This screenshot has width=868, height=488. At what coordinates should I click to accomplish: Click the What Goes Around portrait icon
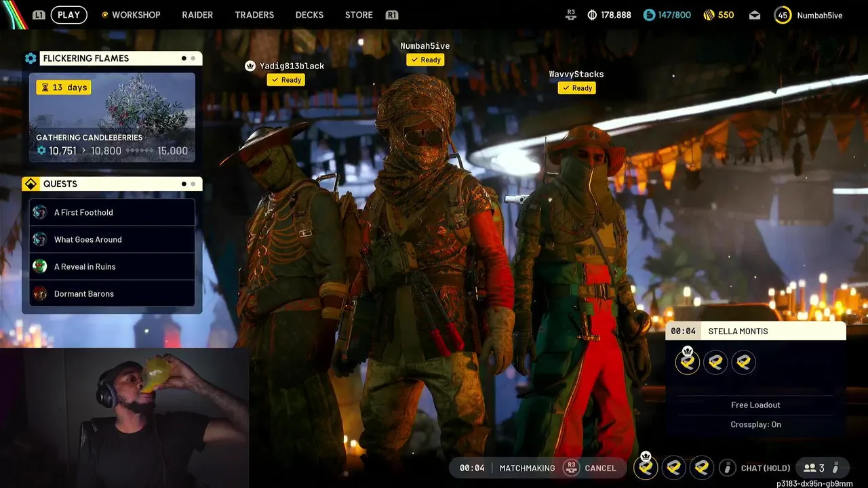(x=40, y=239)
